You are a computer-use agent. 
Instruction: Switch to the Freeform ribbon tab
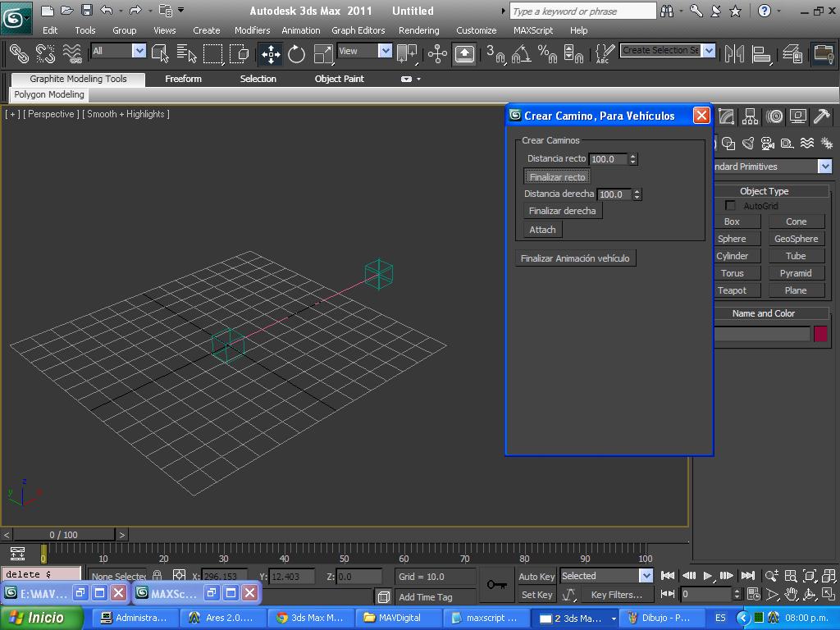(183, 79)
